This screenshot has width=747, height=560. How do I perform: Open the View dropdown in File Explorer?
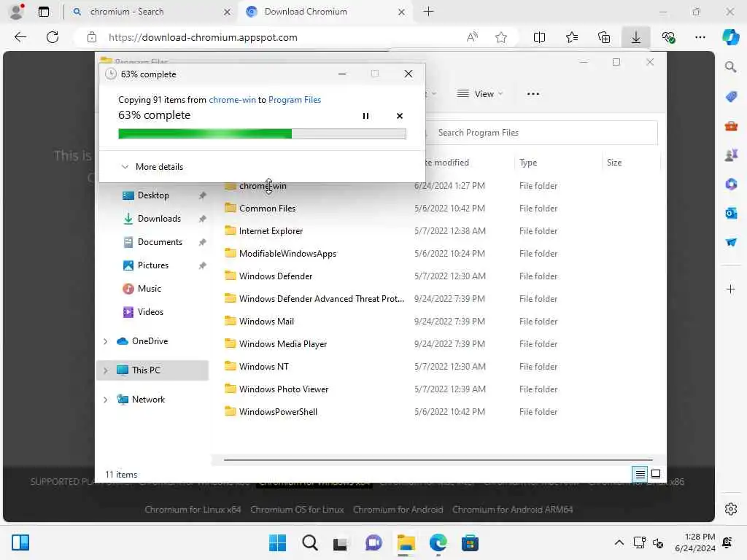(480, 94)
